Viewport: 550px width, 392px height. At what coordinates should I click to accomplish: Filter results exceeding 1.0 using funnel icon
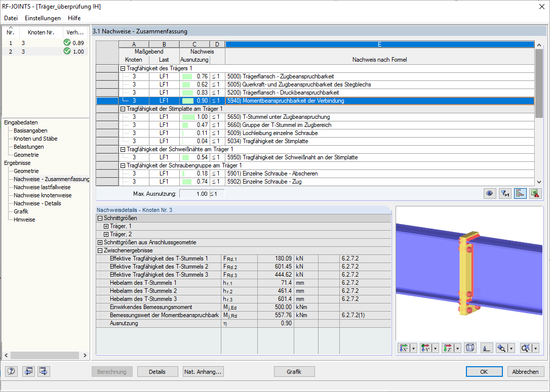(x=504, y=193)
